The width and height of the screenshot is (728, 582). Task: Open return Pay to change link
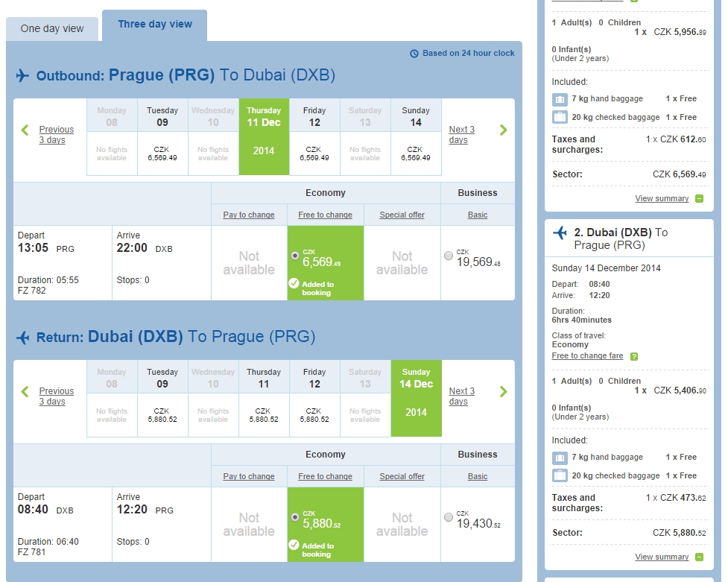coord(249,477)
